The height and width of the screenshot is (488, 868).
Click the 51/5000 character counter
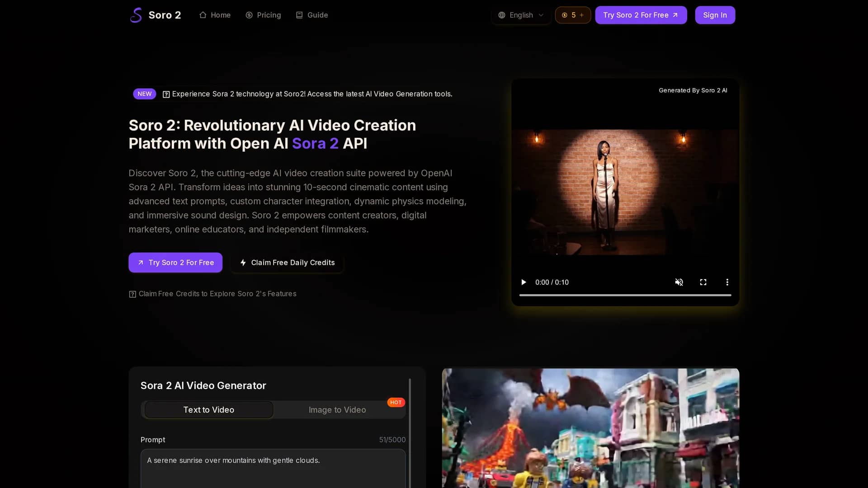tap(392, 440)
